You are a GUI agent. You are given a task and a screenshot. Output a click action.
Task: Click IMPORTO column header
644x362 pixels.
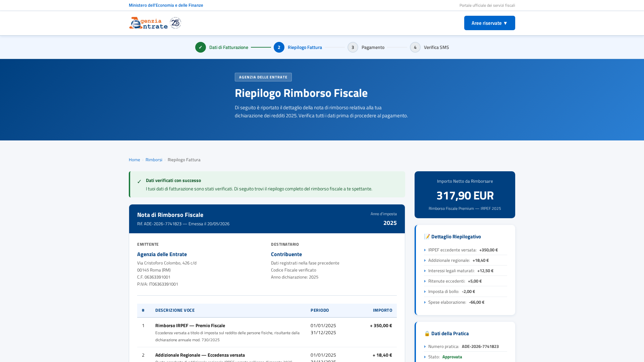pos(382,310)
